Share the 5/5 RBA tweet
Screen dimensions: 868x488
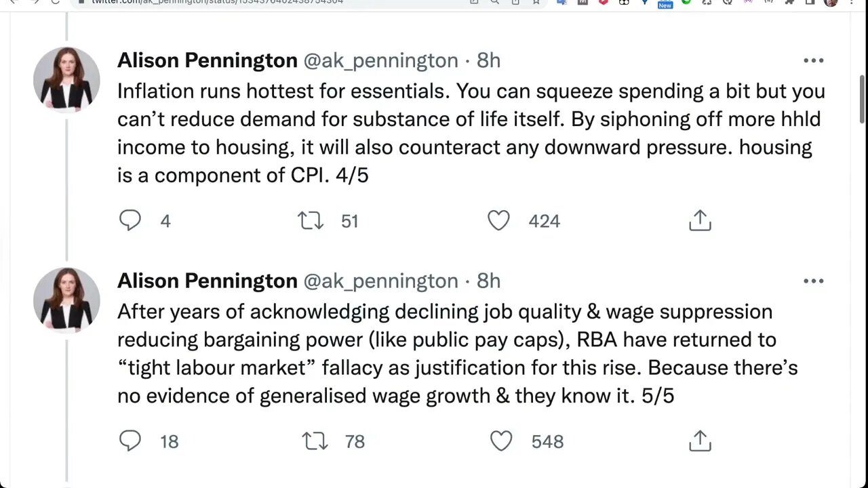[x=700, y=441]
